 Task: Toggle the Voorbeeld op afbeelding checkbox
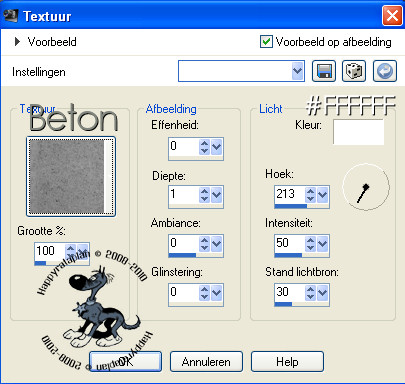[x=266, y=42]
